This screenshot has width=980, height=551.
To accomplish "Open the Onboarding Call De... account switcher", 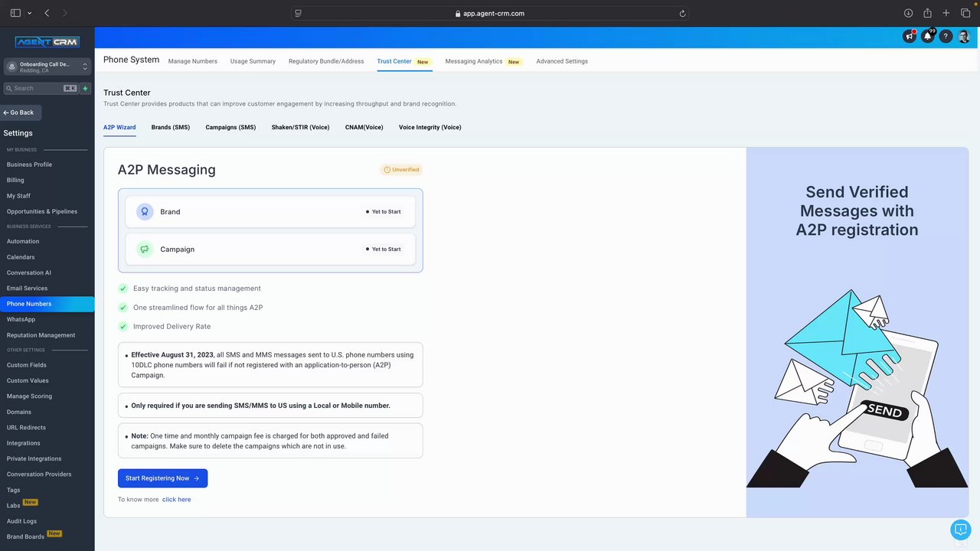I will pos(47,67).
